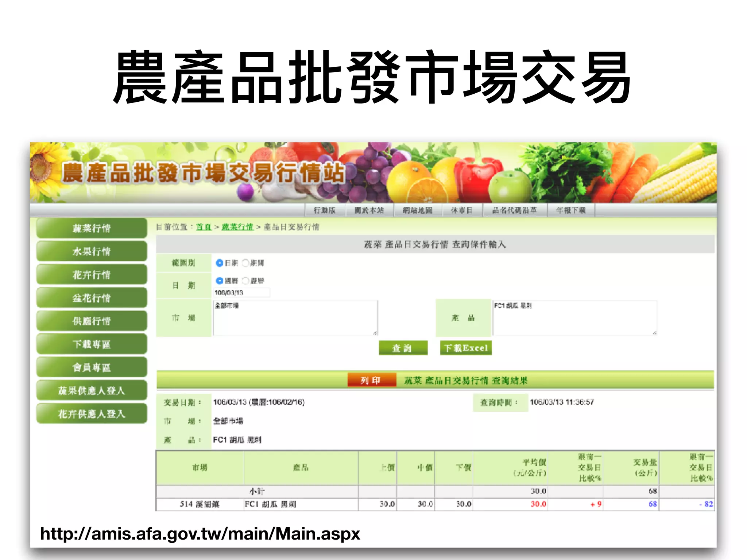
Task: Open the 花卉行情 sidebar menu
Action: pos(92,275)
